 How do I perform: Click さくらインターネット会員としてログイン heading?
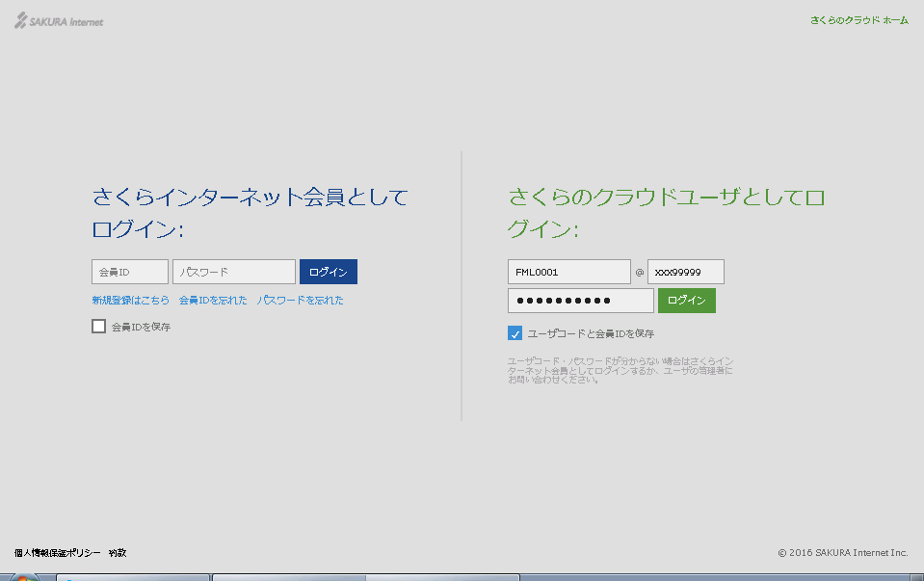tap(250, 213)
